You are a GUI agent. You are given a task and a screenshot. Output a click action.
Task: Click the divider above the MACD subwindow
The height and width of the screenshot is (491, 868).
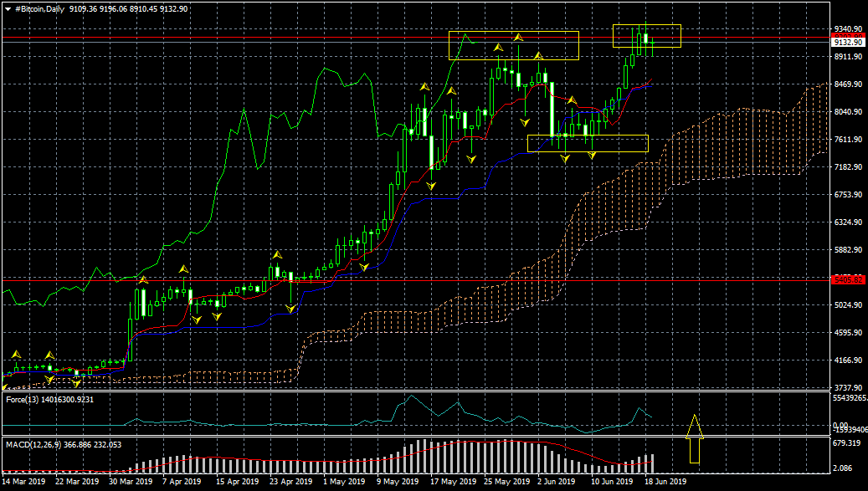pos(419,435)
